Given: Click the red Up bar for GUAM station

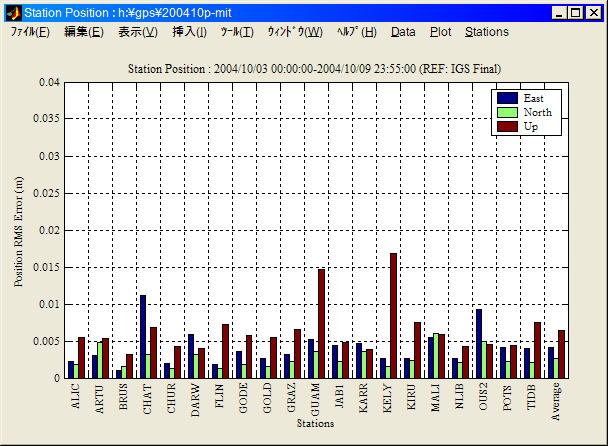Looking at the screenshot, I should click(x=321, y=323).
